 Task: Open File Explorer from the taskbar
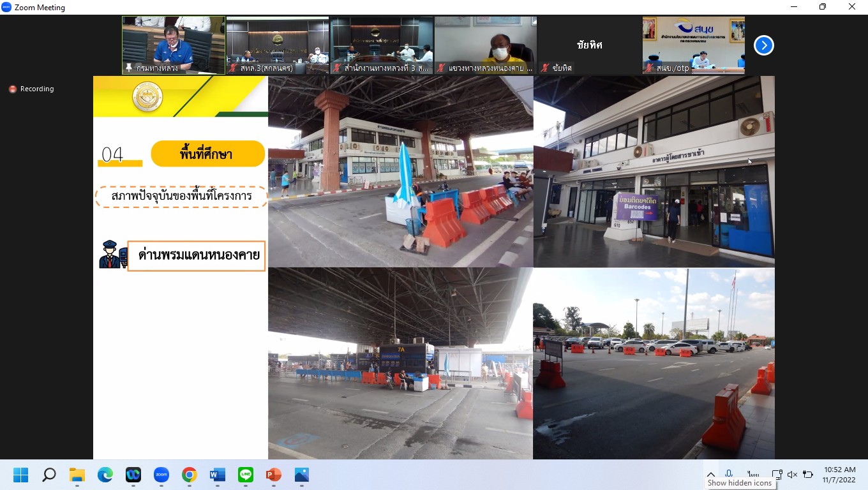[x=77, y=475]
